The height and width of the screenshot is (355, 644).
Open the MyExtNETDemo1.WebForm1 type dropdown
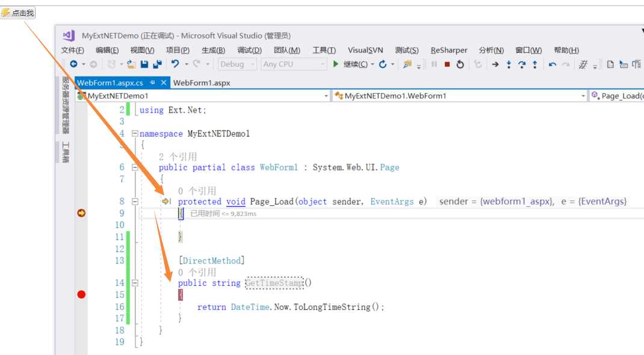pos(460,96)
